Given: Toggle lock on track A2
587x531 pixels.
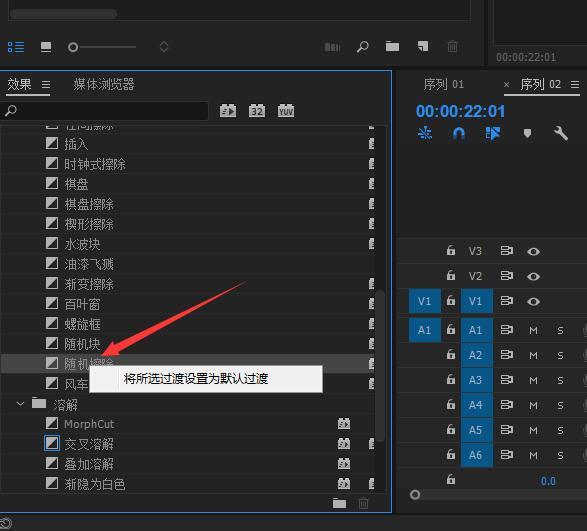Looking at the screenshot, I should [x=451, y=354].
